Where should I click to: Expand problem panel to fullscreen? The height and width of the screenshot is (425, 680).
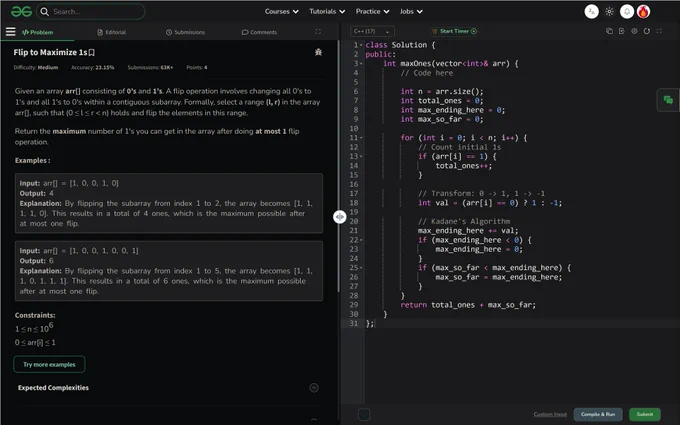click(318, 32)
